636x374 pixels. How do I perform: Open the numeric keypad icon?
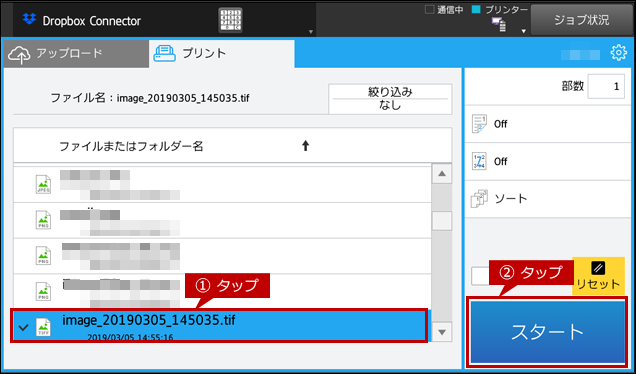(x=230, y=20)
